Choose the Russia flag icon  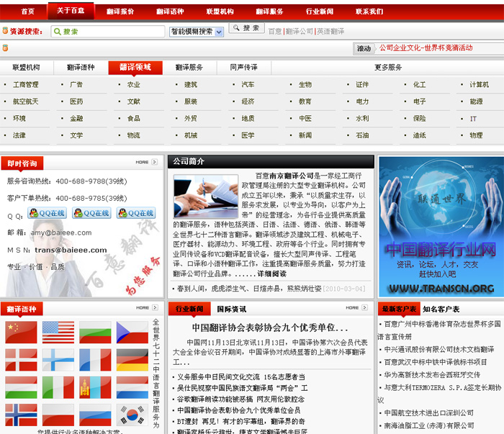(x=95, y=415)
